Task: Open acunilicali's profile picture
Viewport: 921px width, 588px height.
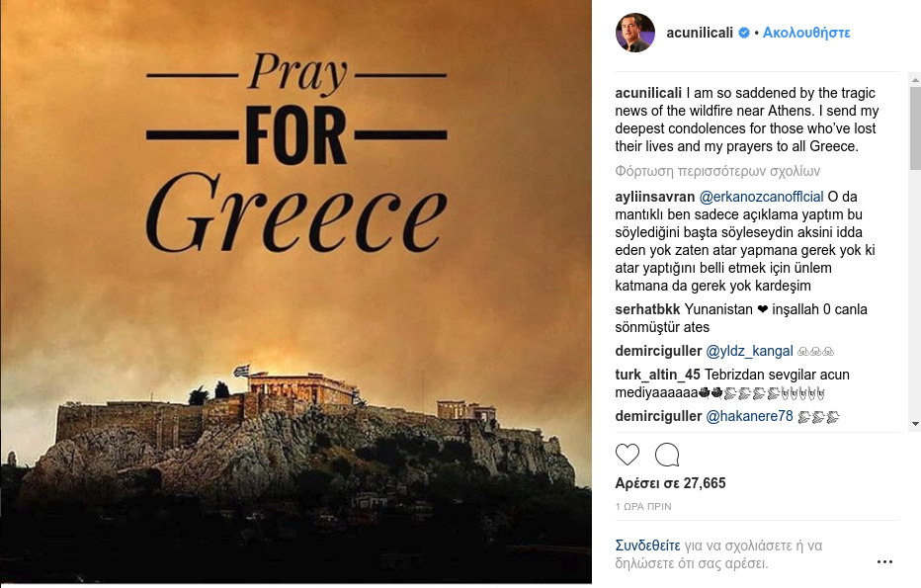Action: [635, 33]
